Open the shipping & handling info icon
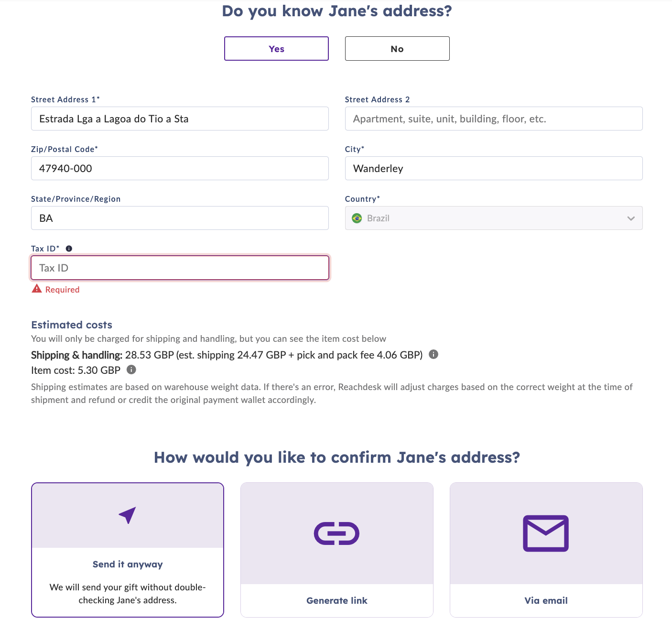 434,354
